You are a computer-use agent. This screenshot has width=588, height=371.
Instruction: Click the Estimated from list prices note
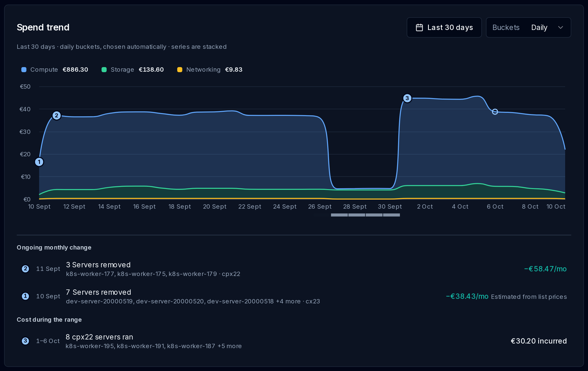tap(529, 297)
